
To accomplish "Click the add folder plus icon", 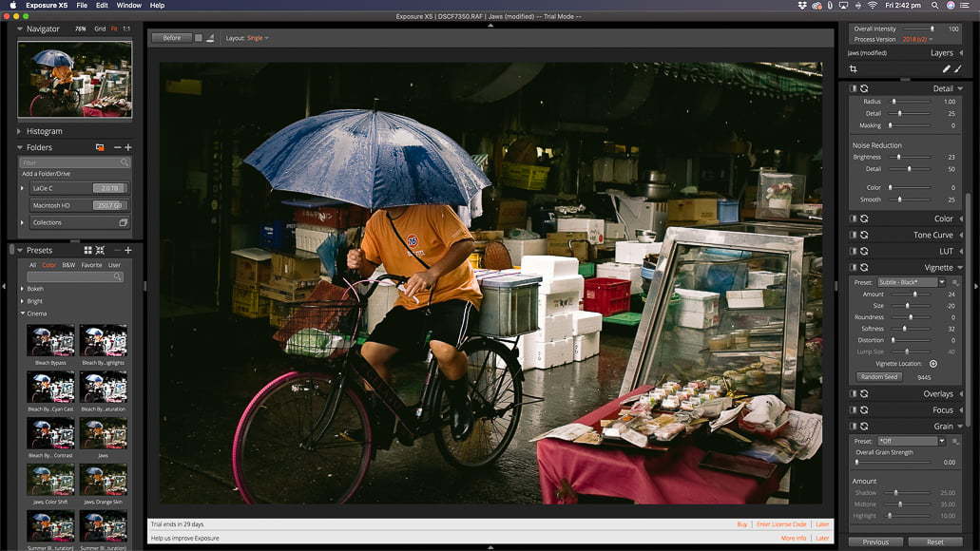I will [128, 147].
